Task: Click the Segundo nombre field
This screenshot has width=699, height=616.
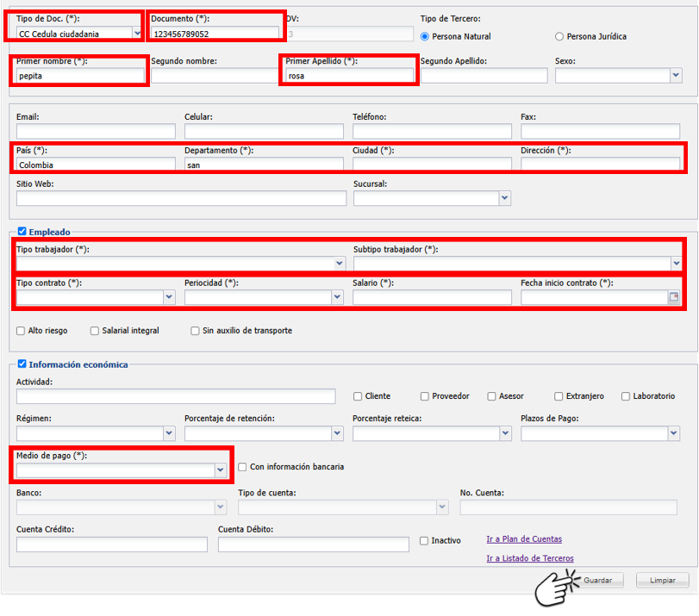Action: [x=215, y=75]
